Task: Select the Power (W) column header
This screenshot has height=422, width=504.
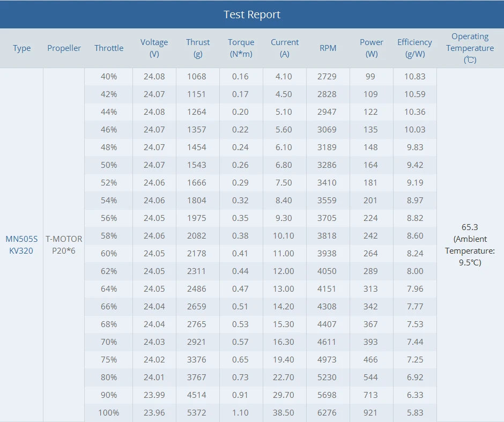Action: (x=372, y=48)
